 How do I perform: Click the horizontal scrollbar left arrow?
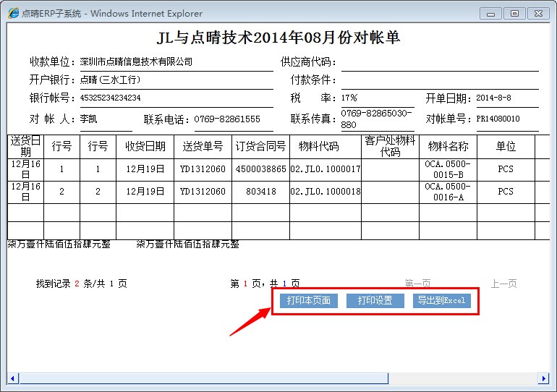12,379
